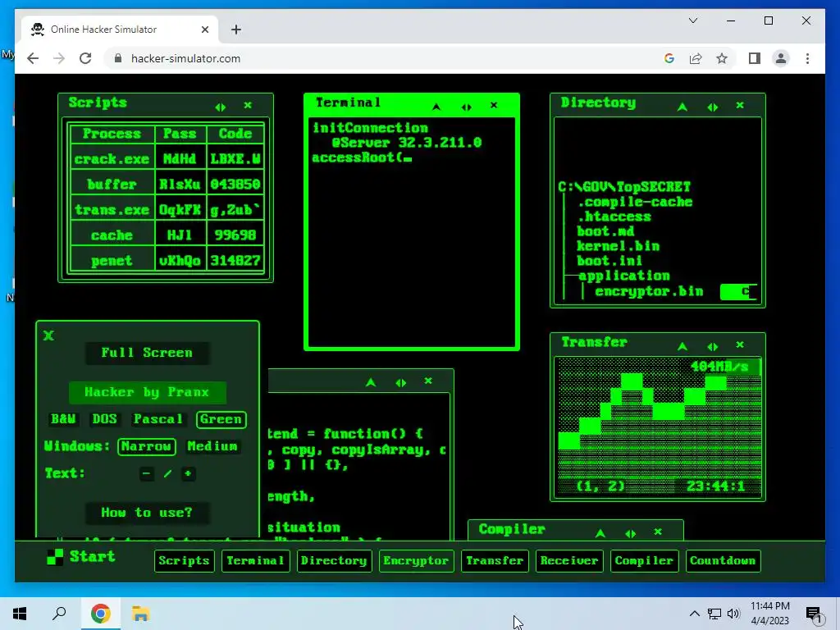Click the share page icon

coord(696,58)
